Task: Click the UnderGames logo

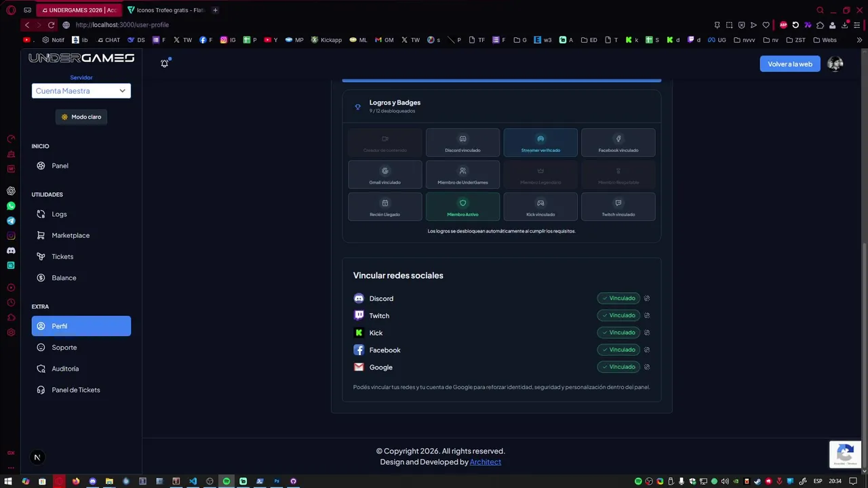Action: point(81,58)
